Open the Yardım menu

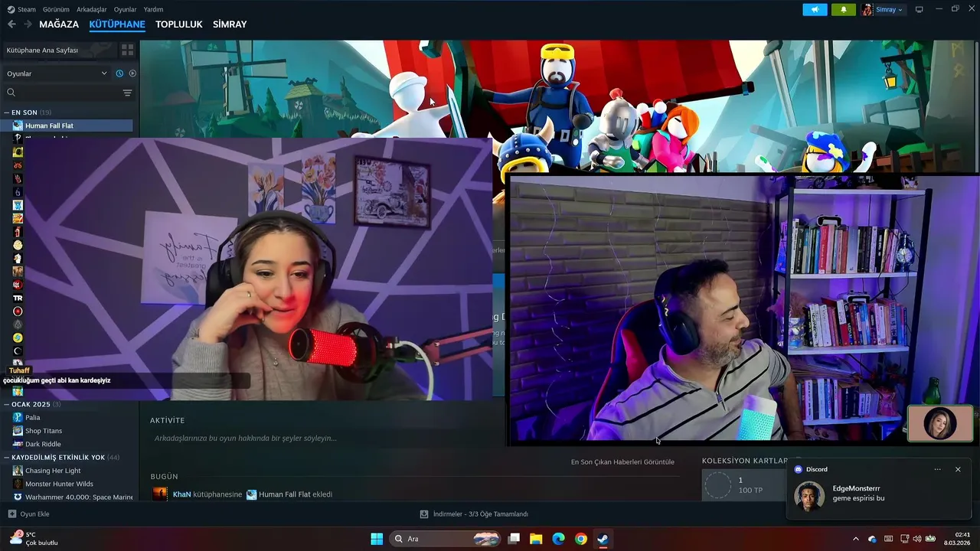154,9
